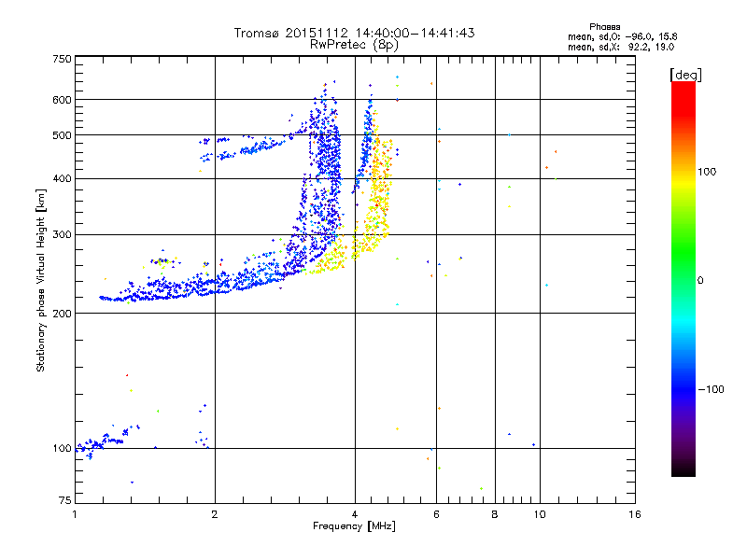This screenshot has height=560, width=747.
Task: Click the x-axis tick label '4'
Action: click(x=355, y=514)
